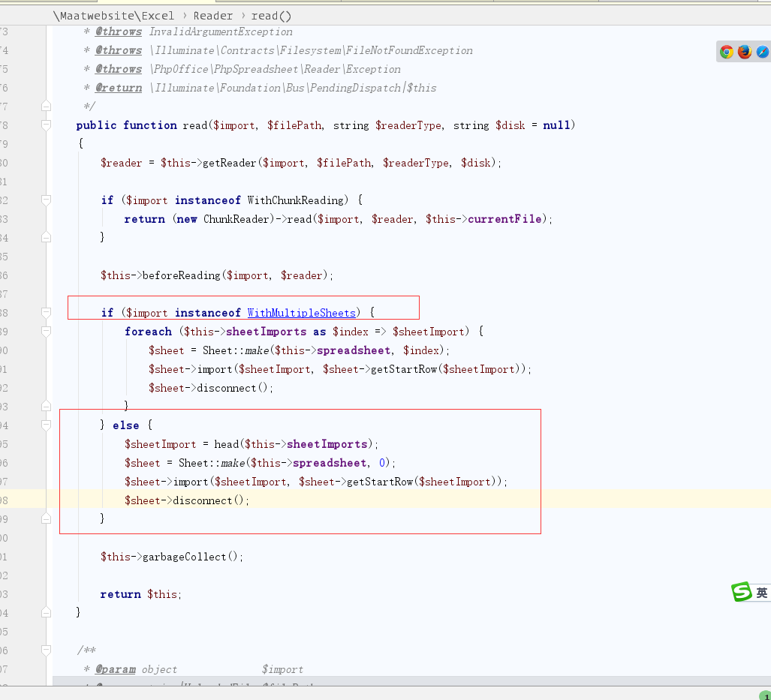Click currentFile property reference
Image resolution: width=771 pixels, height=700 pixels.
[504, 219]
